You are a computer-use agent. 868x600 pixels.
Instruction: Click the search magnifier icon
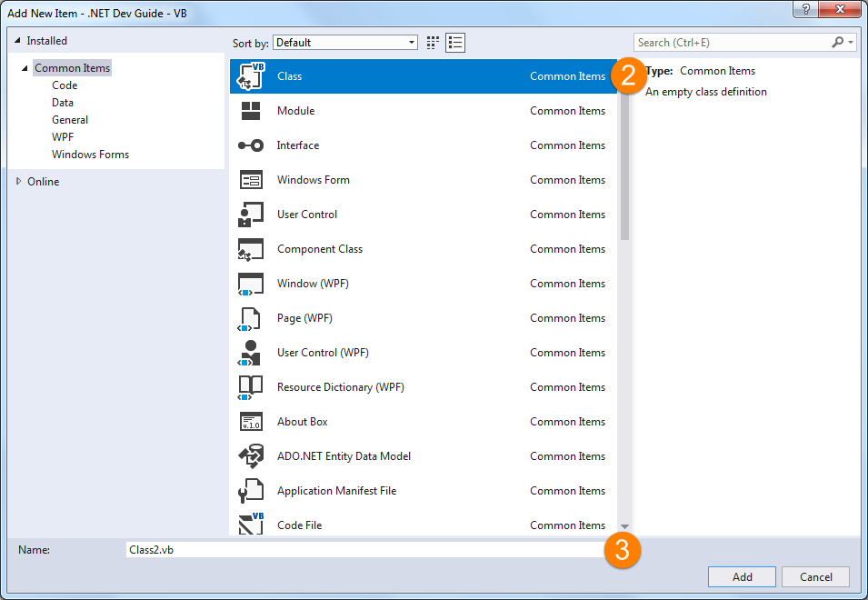[838, 42]
